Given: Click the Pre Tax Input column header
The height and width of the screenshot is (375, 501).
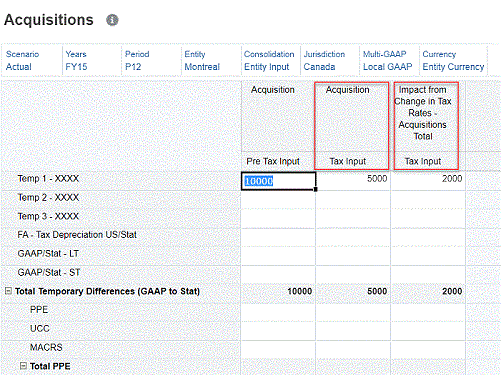Looking at the screenshot, I should [x=273, y=161].
